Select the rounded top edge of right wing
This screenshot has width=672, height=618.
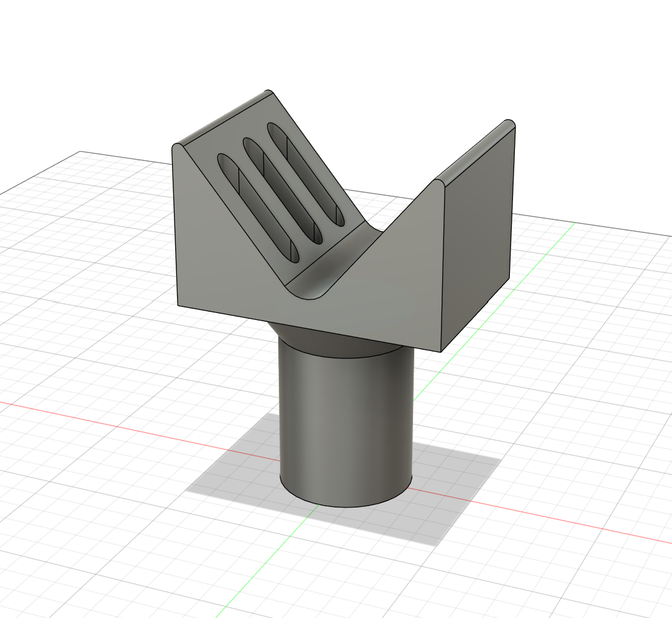(x=475, y=150)
